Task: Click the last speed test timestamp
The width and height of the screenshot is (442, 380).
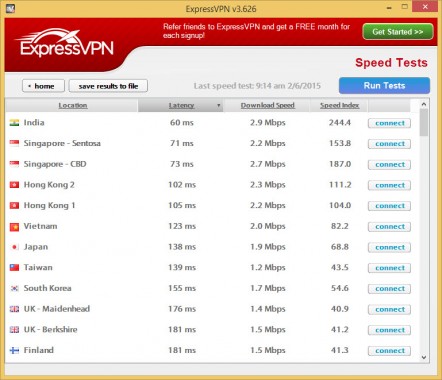Action: (x=257, y=86)
